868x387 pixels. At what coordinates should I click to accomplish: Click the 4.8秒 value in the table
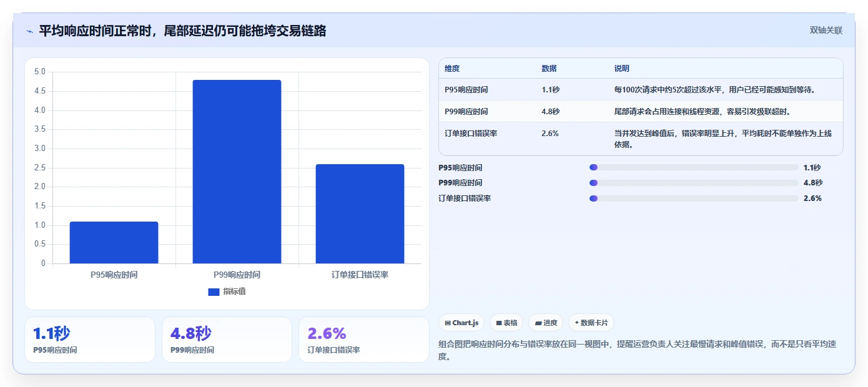(x=551, y=112)
